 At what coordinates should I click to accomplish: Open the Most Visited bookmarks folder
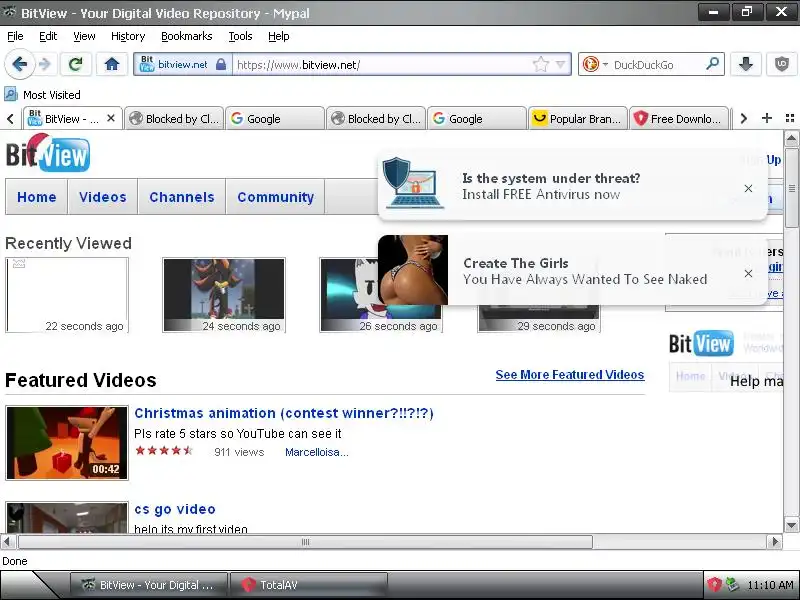[x=42, y=94]
